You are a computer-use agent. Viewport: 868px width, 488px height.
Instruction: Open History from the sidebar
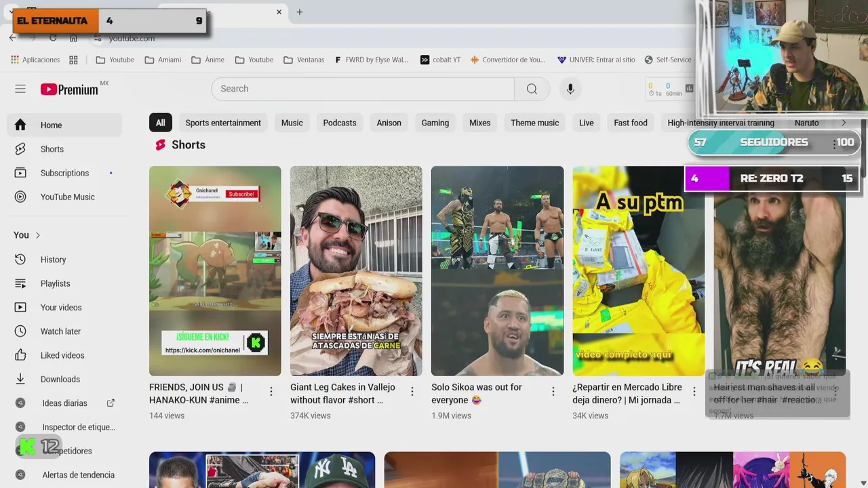(x=64, y=260)
